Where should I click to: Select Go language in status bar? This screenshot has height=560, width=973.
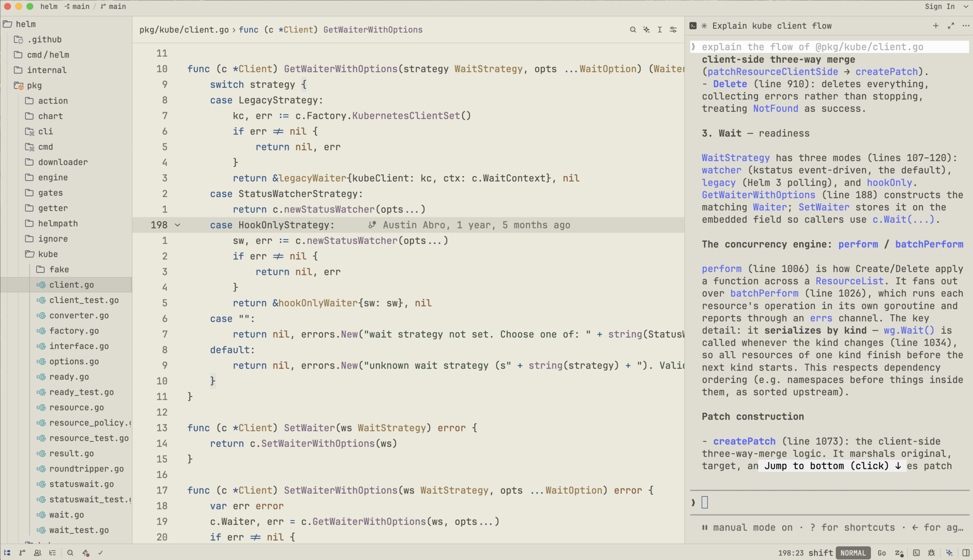[882, 553]
